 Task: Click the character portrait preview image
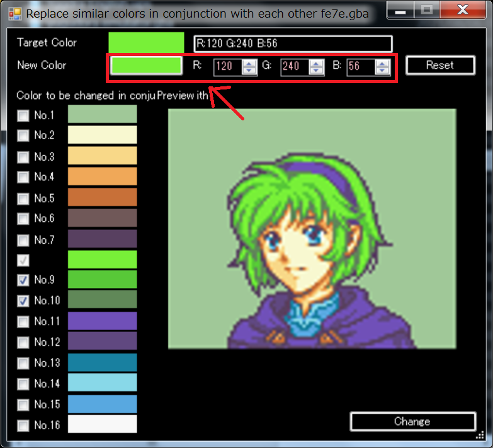coord(312,229)
